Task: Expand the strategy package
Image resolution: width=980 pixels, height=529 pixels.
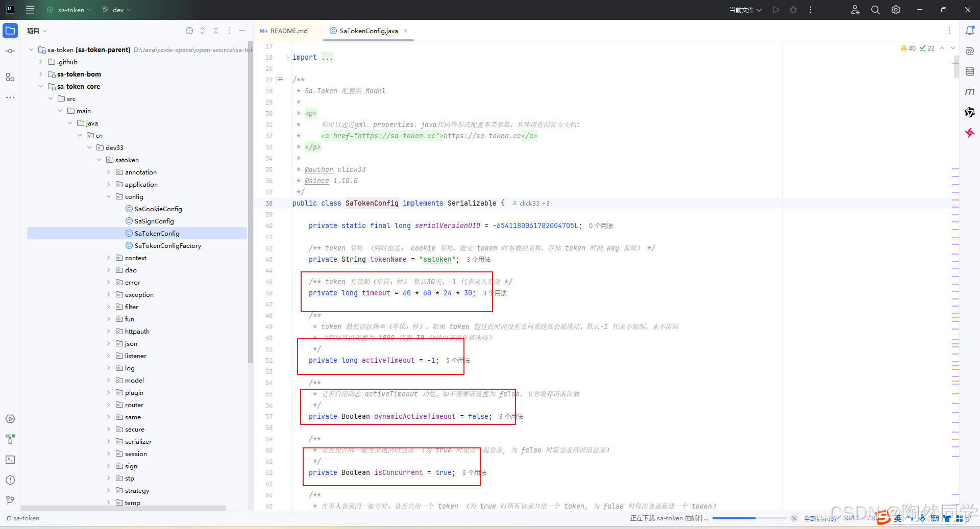Action: (x=109, y=490)
